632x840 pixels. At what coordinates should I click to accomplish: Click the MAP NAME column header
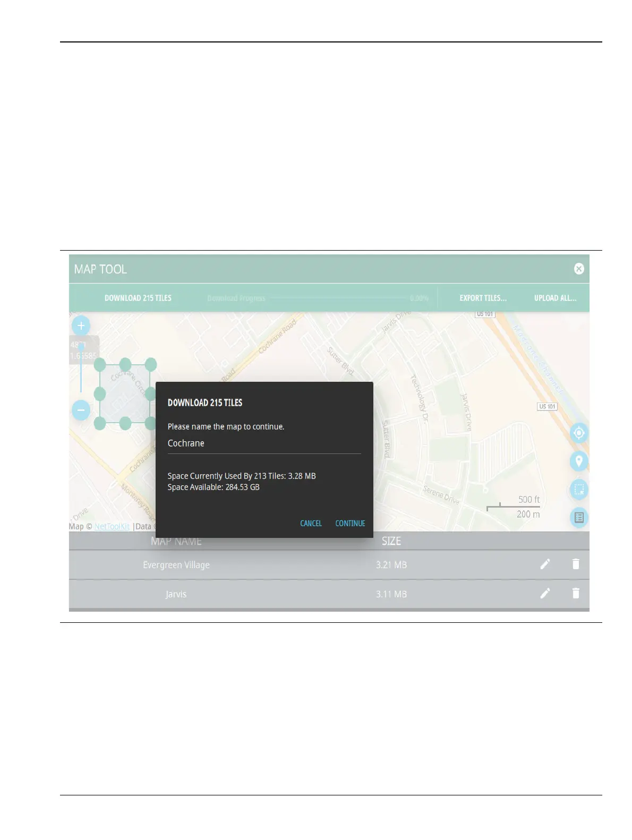click(x=176, y=541)
